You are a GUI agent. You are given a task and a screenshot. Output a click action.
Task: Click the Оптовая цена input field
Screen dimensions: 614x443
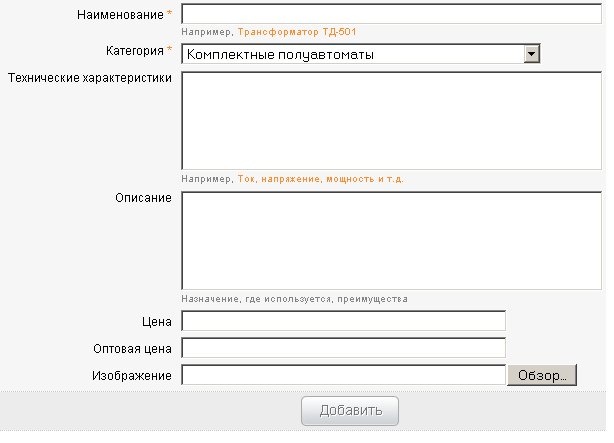pos(343,348)
